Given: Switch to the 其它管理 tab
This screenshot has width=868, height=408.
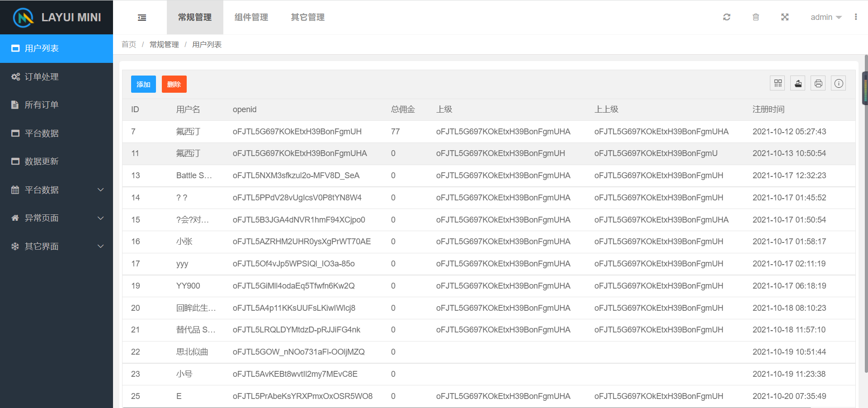Looking at the screenshot, I should (x=308, y=17).
